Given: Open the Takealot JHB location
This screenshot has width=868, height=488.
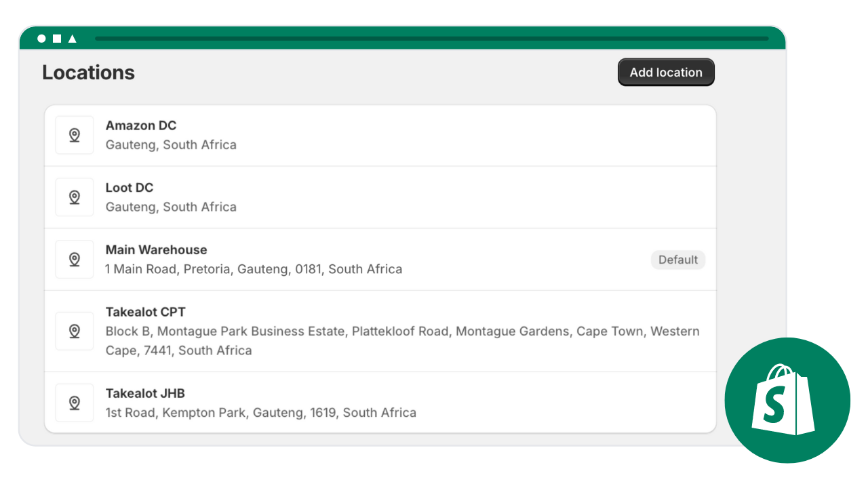Looking at the screenshot, I should pyautogui.click(x=145, y=394).
